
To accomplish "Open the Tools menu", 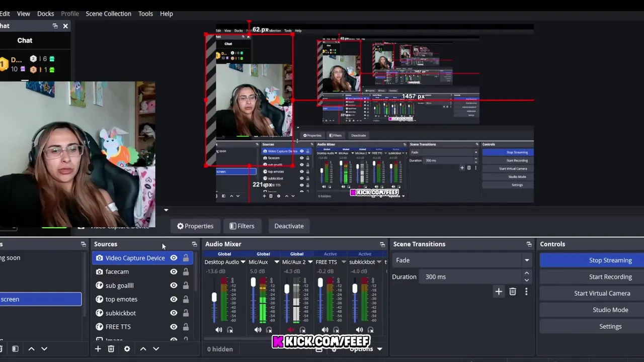I will point(145,14).
